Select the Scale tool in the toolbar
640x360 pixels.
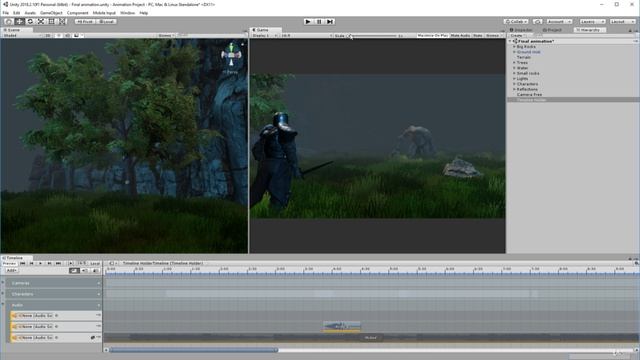pos(40,21)
